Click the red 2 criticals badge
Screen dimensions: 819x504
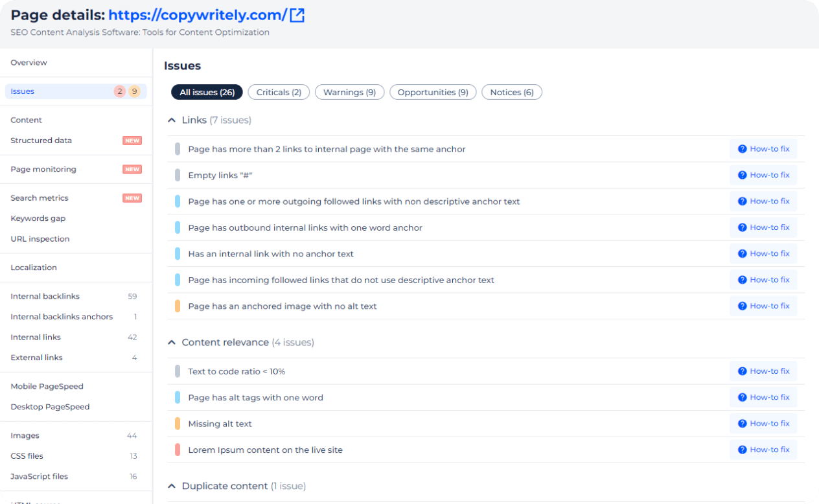tap(120, 91)
